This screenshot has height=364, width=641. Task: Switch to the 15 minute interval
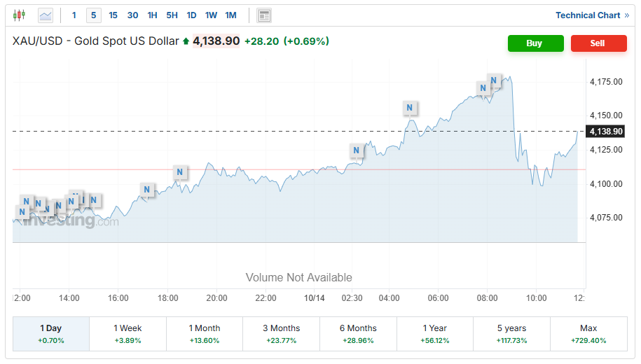tap(113, 15)
